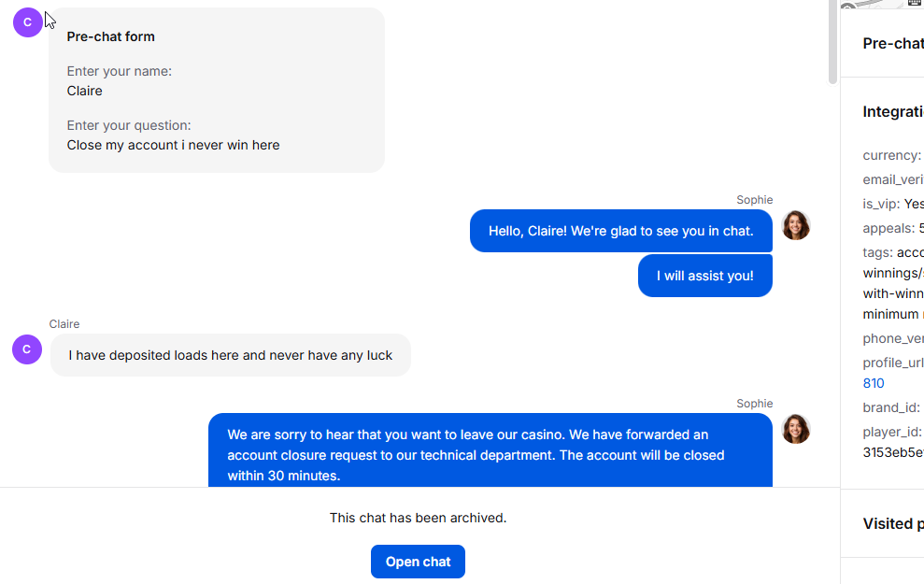The height and width of the screenshot is (584, 924).
Task: Click Claire's avatar beside the deposit message
Action: [27, 349]
